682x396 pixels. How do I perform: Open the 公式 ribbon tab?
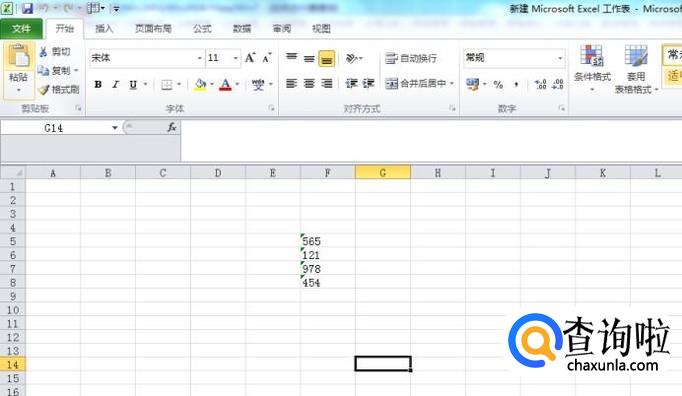(202, 29)
